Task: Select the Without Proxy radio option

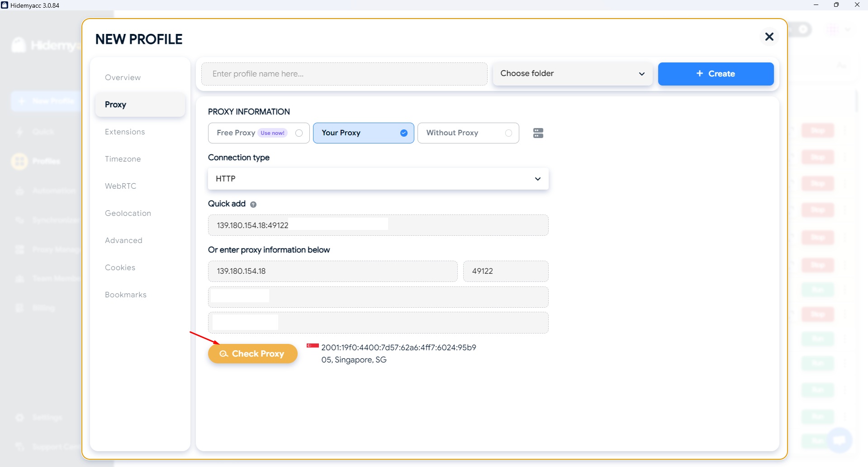Action: [508, 133]
